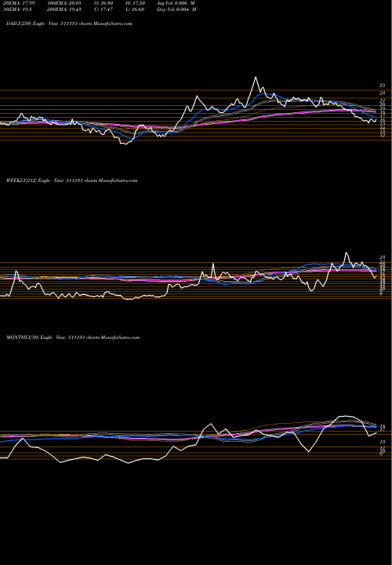Click the 13 price label on monthly chart

(383, 442)
